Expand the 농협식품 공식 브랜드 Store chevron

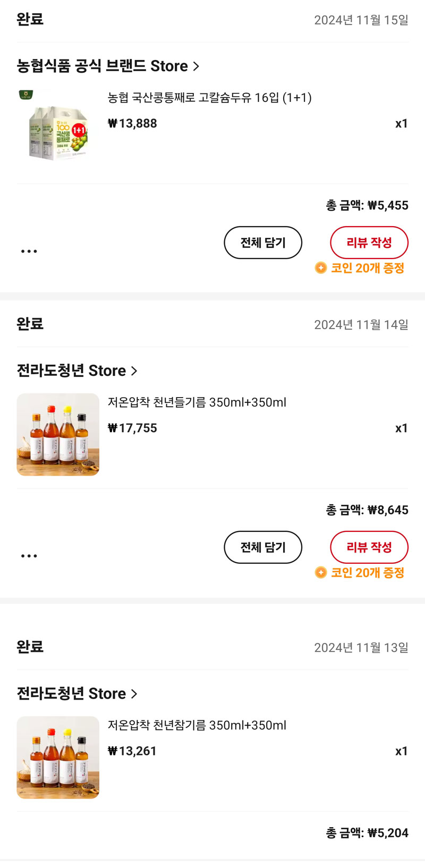point(196,66)
